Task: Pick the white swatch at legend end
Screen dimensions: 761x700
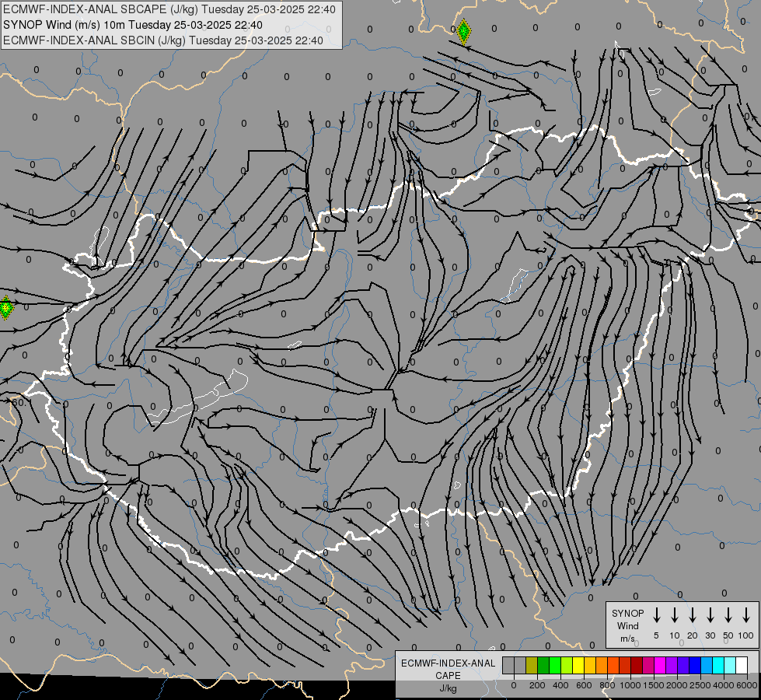Action: click(x=741, y=665)
